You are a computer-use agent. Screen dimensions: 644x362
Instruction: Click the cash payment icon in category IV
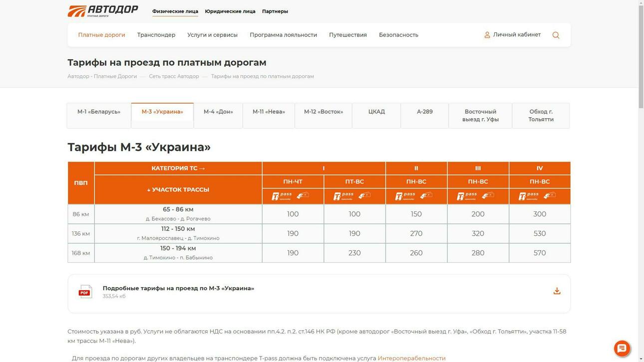click(x=549, y=196)
